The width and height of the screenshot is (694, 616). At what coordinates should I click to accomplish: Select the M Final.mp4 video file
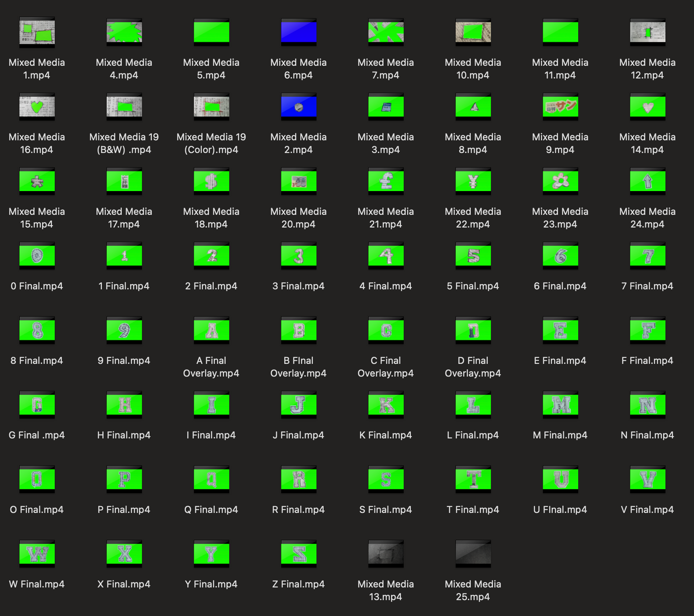coord(560,405)
